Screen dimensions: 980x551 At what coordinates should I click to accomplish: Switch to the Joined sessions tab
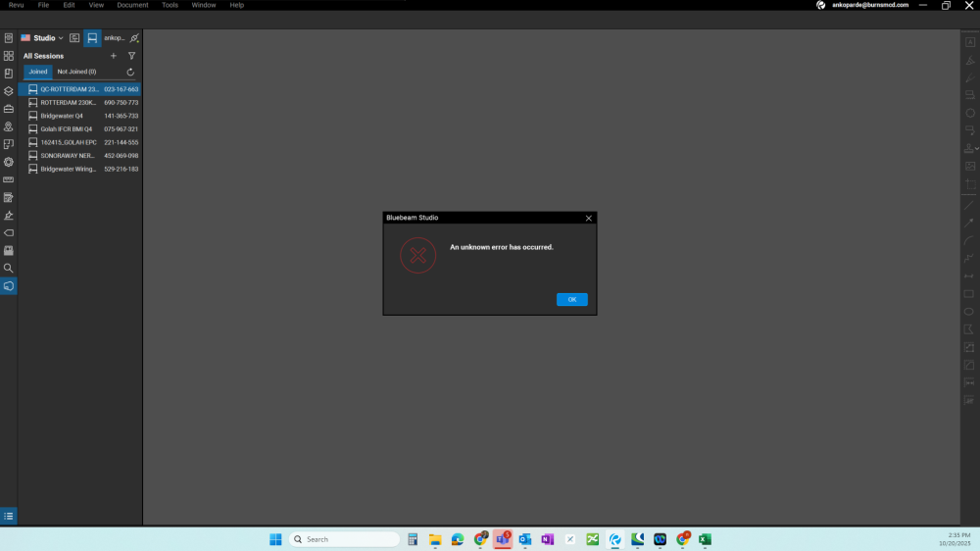(37, 72)
